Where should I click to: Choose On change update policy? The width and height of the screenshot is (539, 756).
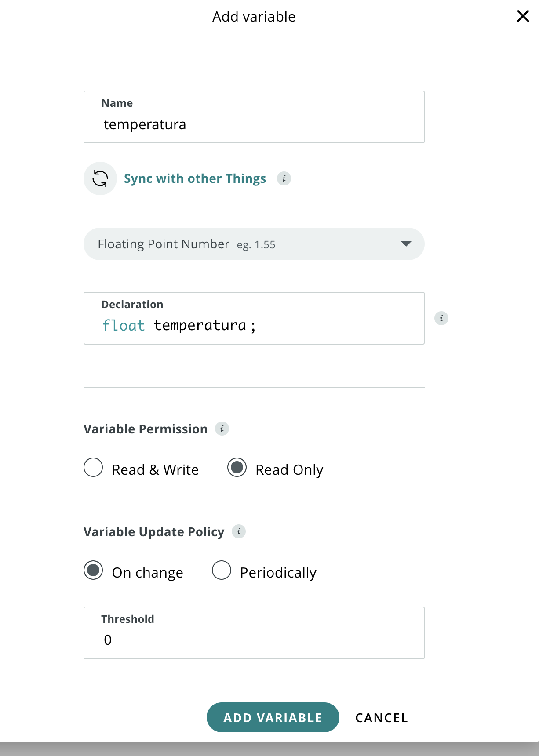pyautogui.click(x=93, y=571)
